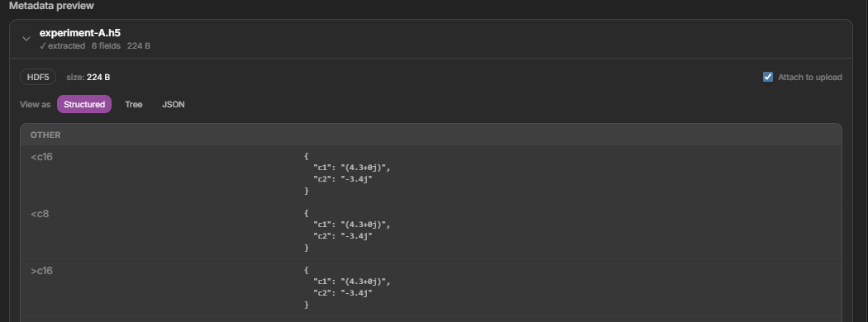Click the 6 fields count
The height and width of the screenshot is (322, 868).
[106, 46]
